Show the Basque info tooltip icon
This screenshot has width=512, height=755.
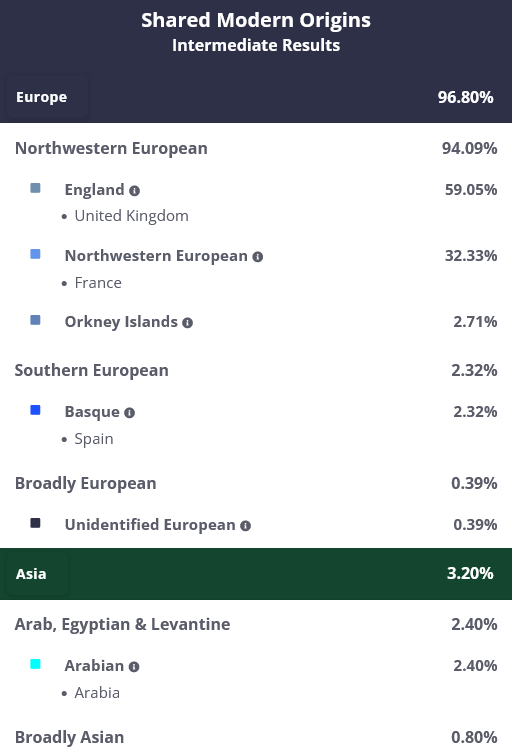coord(129,413)
